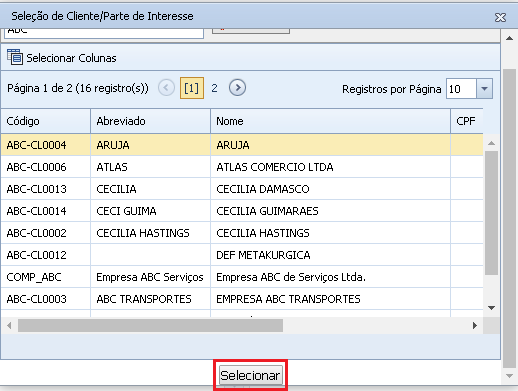Sort by the Nome column header
Image resolution: width=518 pixels, height=391 pixels.
330,121
